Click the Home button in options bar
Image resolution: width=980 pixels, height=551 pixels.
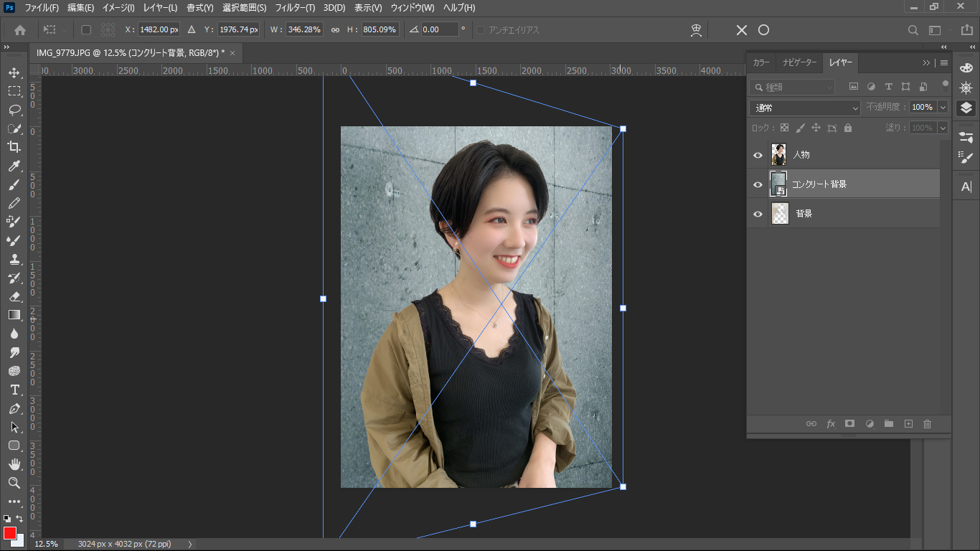click(20, 30)
